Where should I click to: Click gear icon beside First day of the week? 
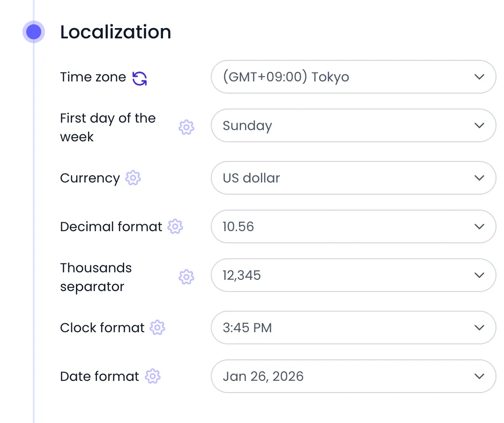coord(186,127)
